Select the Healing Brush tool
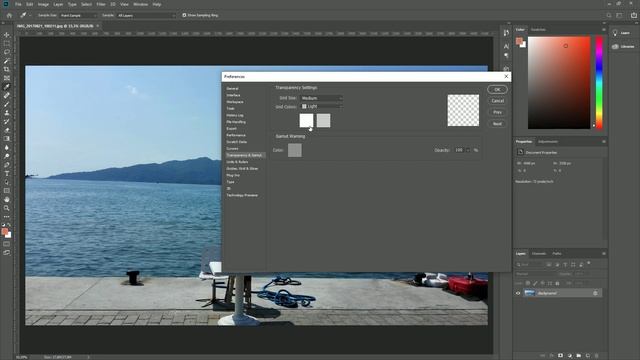The image size is (640, 360). (x=7, y=96)
